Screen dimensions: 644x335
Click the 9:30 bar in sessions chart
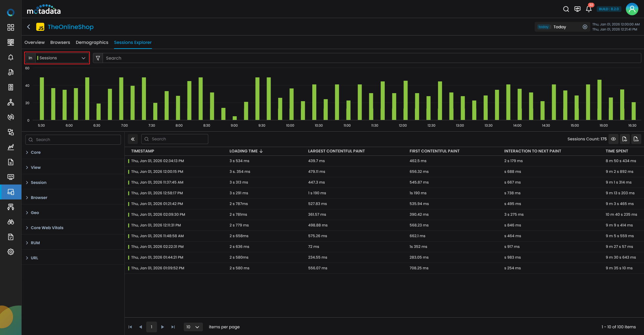point(257,99)
